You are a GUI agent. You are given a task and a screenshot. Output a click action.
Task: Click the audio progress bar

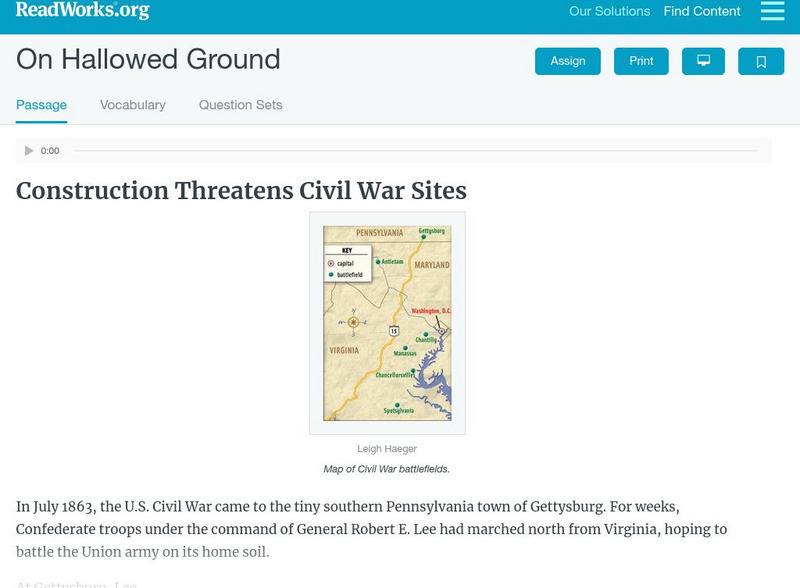pyautogui.click(x=415, y=151)
